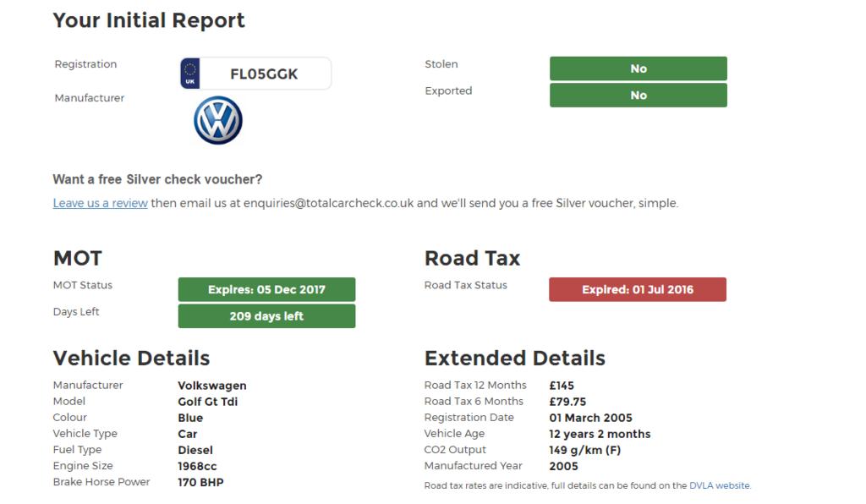
Task: Click the 'CO2 Output' label
Action: (x=455, y=449)
